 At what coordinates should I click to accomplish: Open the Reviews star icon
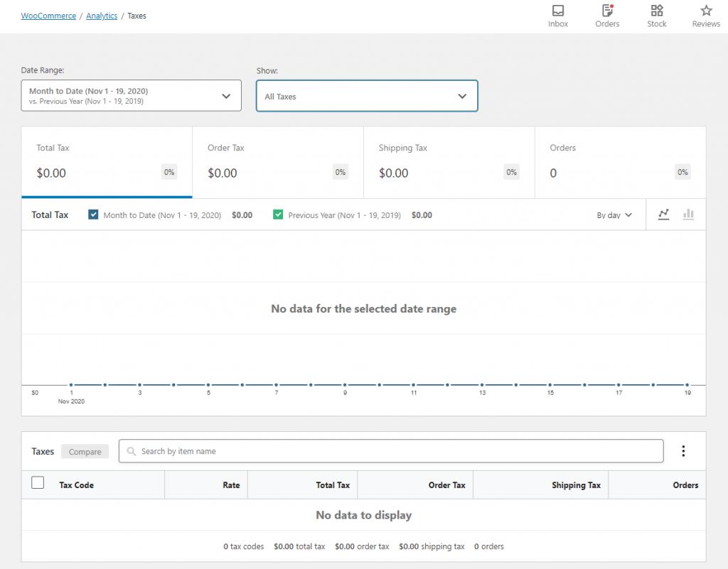706,11
